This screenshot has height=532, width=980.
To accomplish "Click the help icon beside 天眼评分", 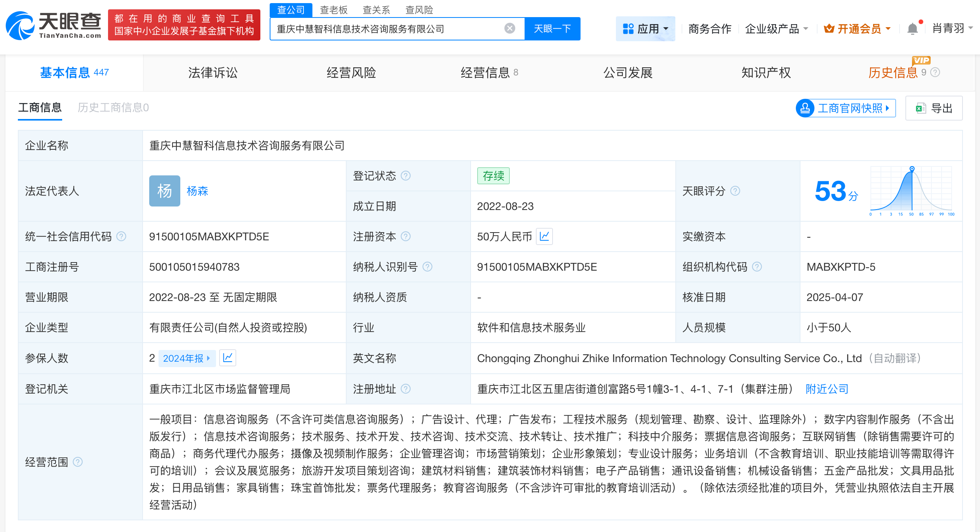I will coord(735,191).
